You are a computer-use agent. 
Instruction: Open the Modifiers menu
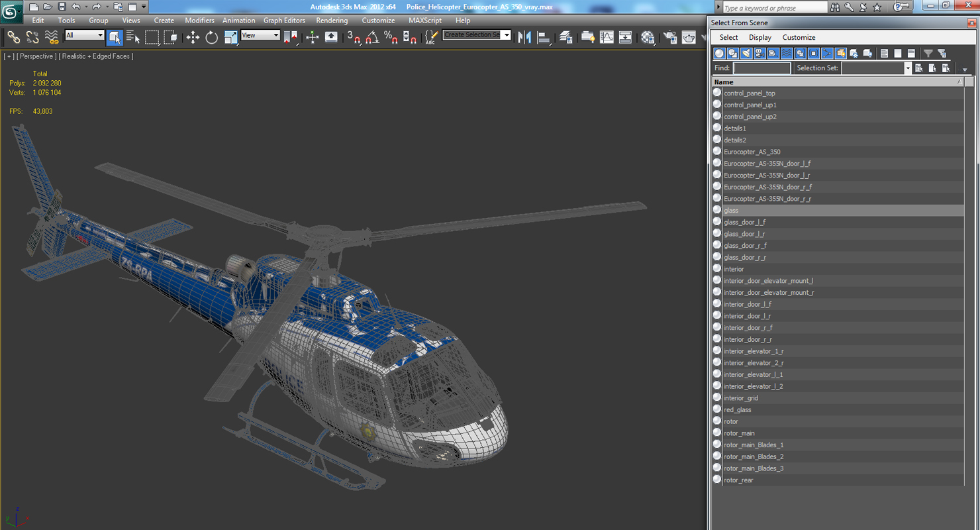coord(199,21)
